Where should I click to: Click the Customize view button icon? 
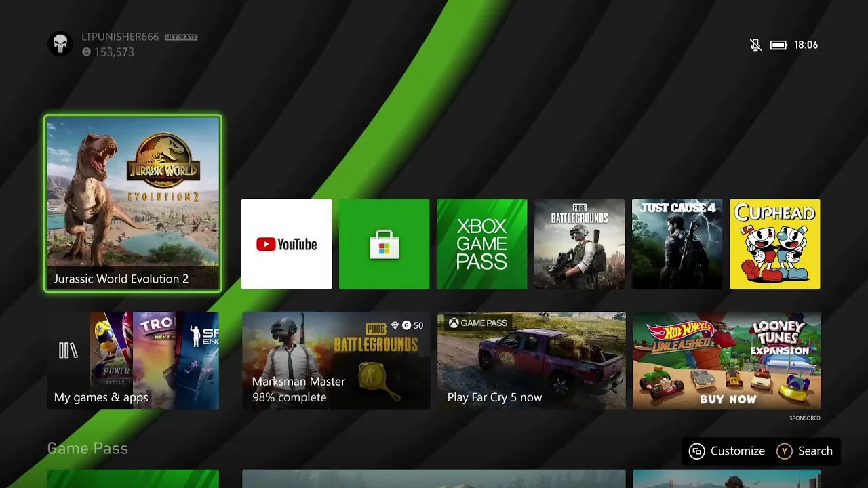point(697,451)
